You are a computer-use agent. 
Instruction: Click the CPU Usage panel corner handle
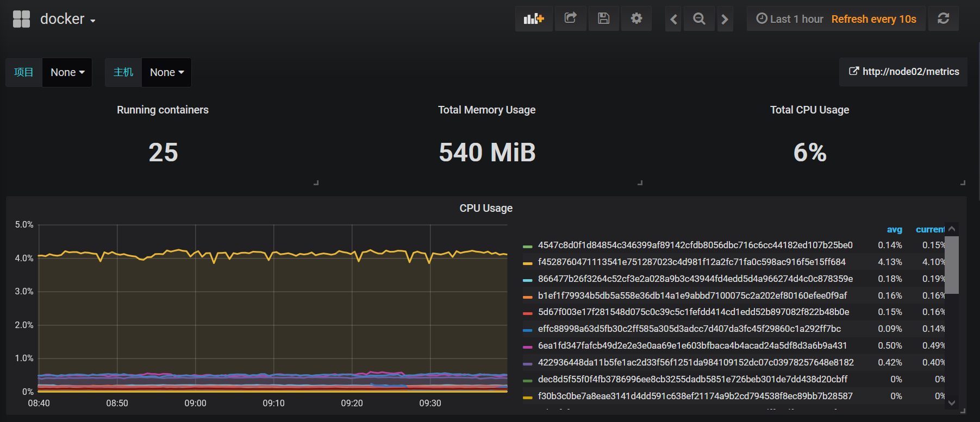click(x=963, y=411)
